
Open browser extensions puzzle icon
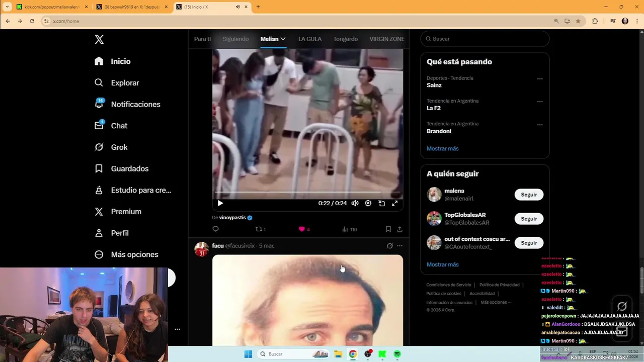click(595, 21)
